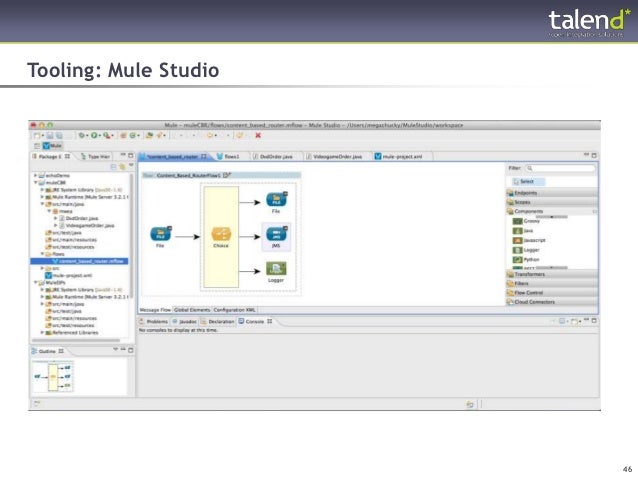Open the Declaration view tab
The height and width of the screenshot is (479, 638).
(218, 322)
